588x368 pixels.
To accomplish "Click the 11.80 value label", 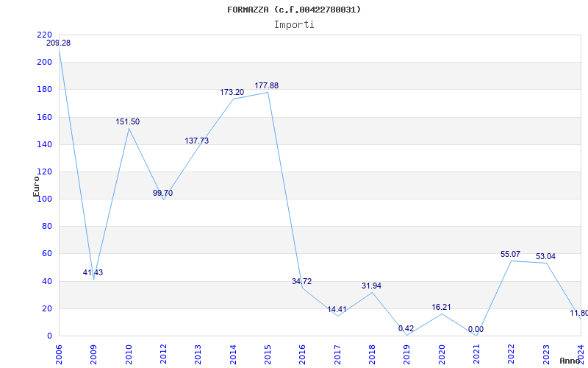I will 579,314.
